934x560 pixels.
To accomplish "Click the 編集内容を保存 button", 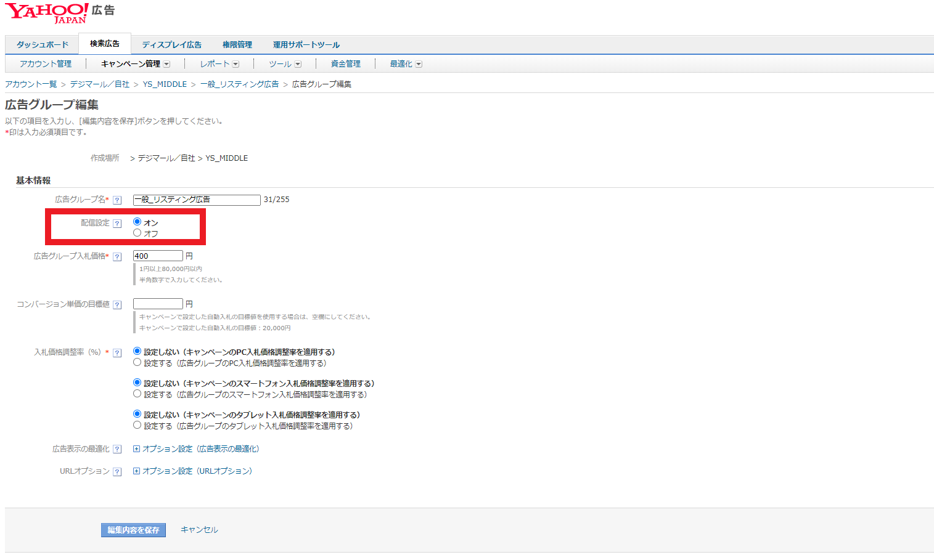I will coord(133,530).
